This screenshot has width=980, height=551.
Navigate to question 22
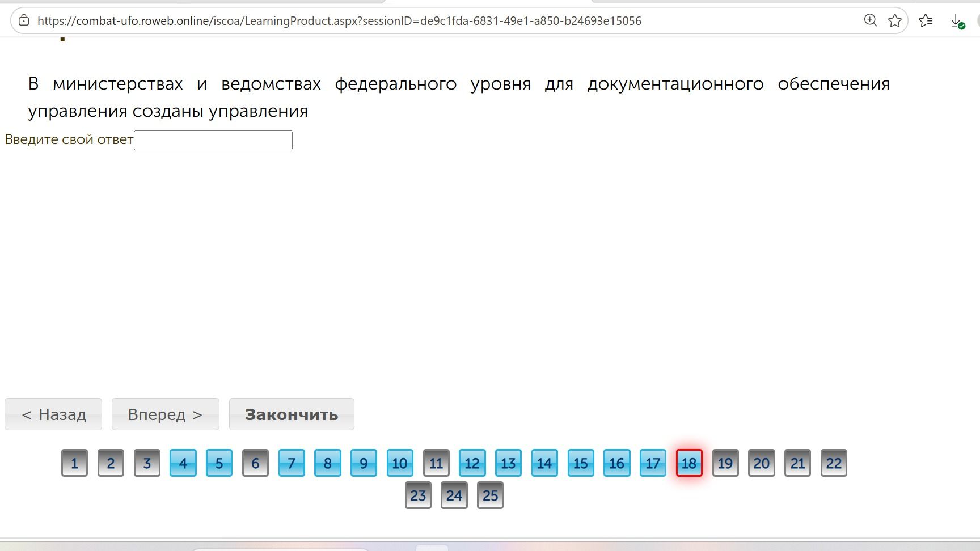pos(834,463)
